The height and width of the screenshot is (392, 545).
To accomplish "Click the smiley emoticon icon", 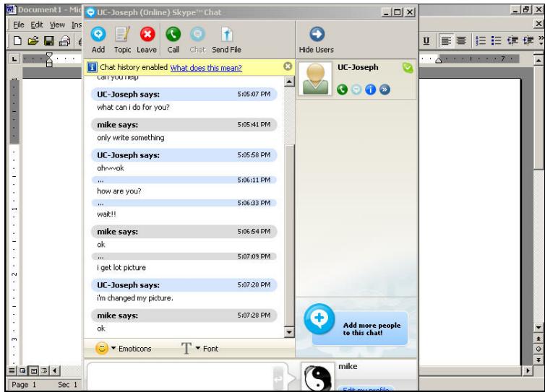I will point(101,348).
